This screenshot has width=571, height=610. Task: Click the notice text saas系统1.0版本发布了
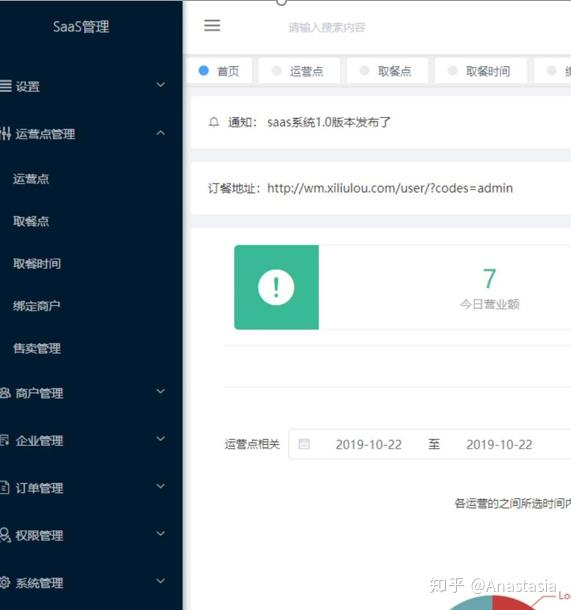329,122
